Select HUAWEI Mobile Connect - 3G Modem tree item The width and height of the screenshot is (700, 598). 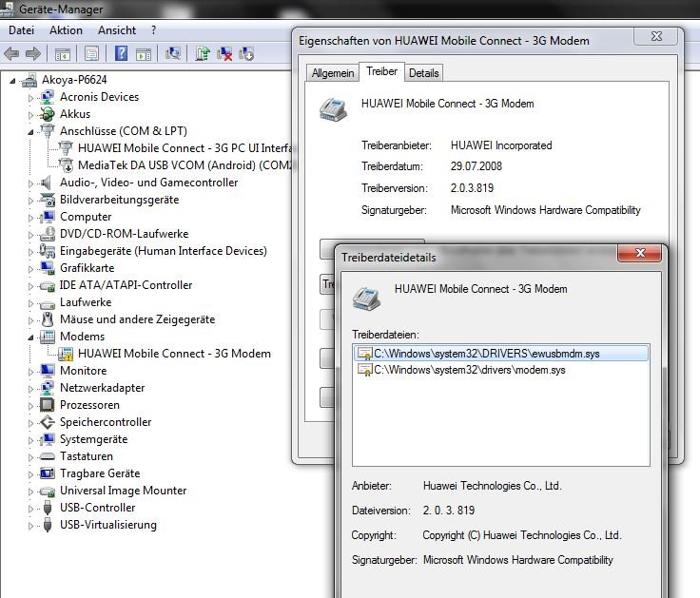174,354
